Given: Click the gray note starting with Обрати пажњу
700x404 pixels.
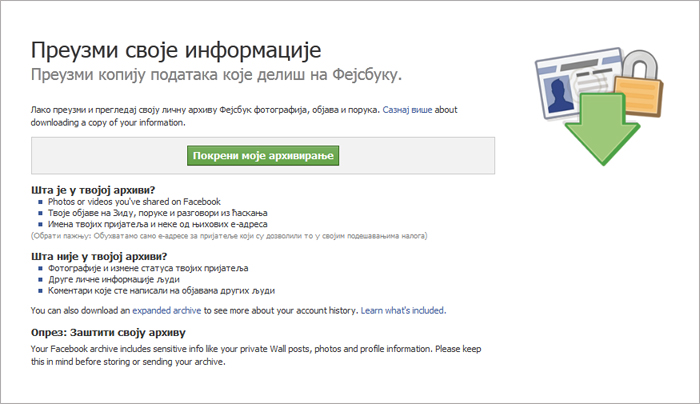Looking at the screenshot, I should [x=229, y=236].
